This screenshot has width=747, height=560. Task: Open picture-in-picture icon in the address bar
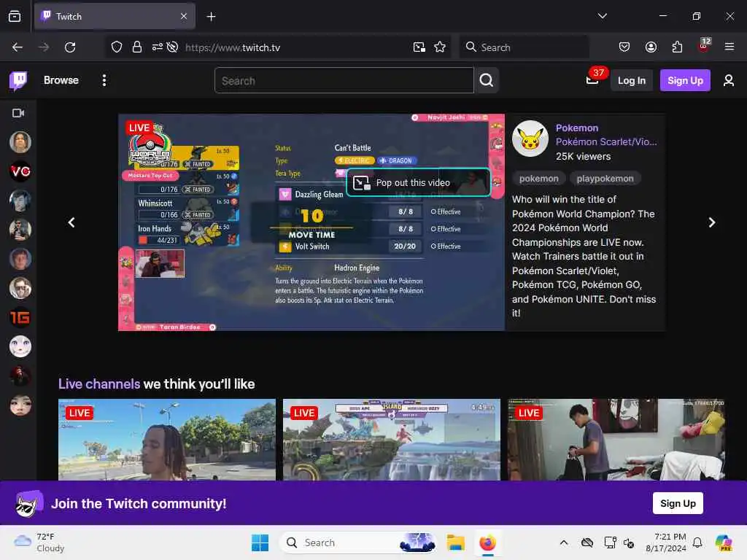[419, 47]
